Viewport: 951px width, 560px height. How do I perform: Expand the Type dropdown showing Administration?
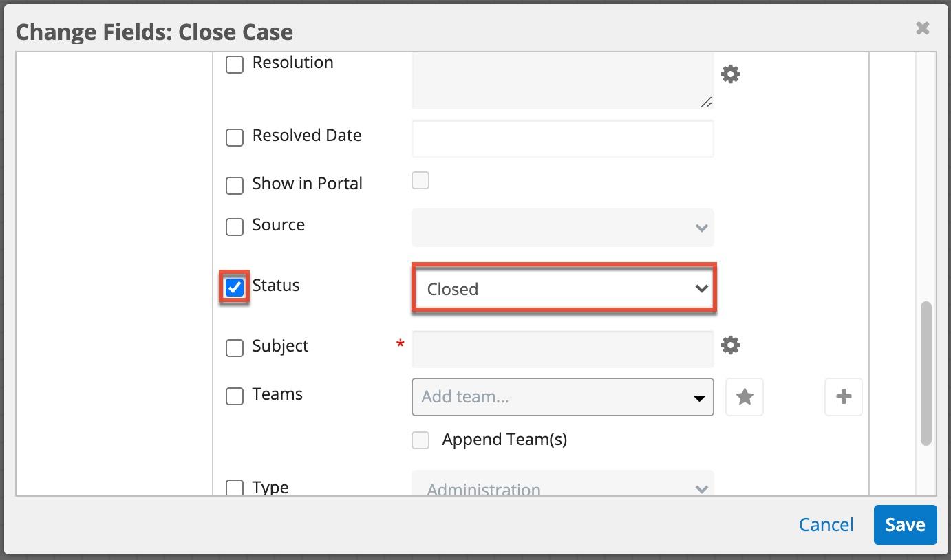(562, 486)
